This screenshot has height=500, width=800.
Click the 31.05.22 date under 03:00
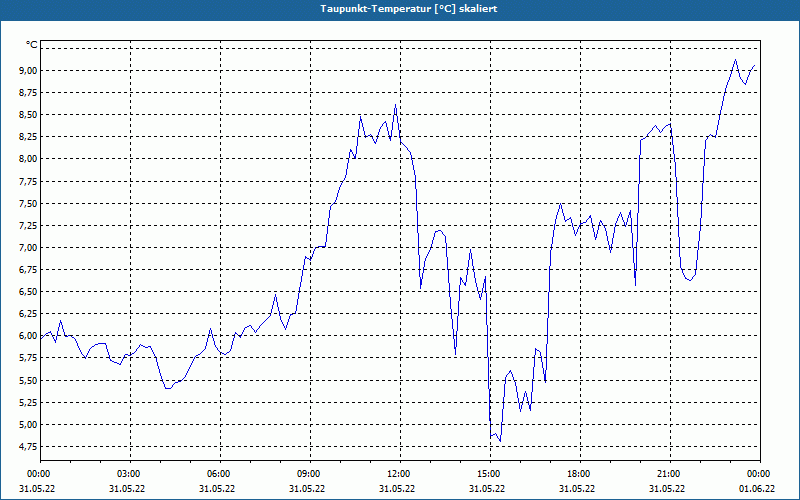tap(127, 489)
